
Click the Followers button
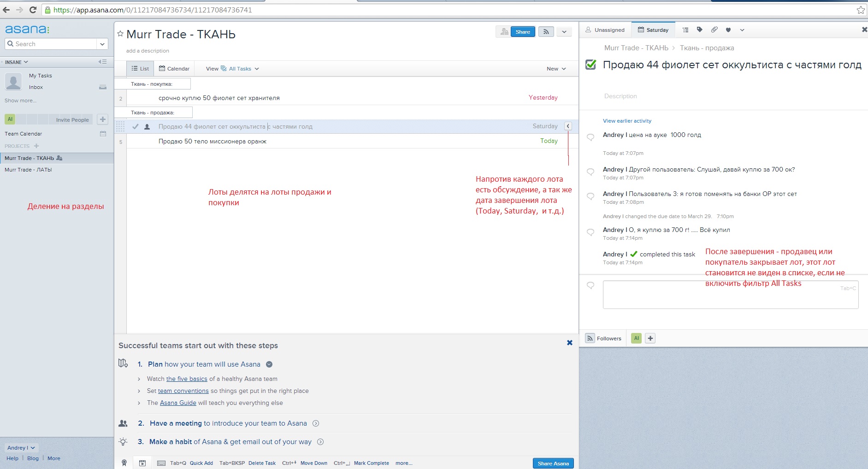603,338
